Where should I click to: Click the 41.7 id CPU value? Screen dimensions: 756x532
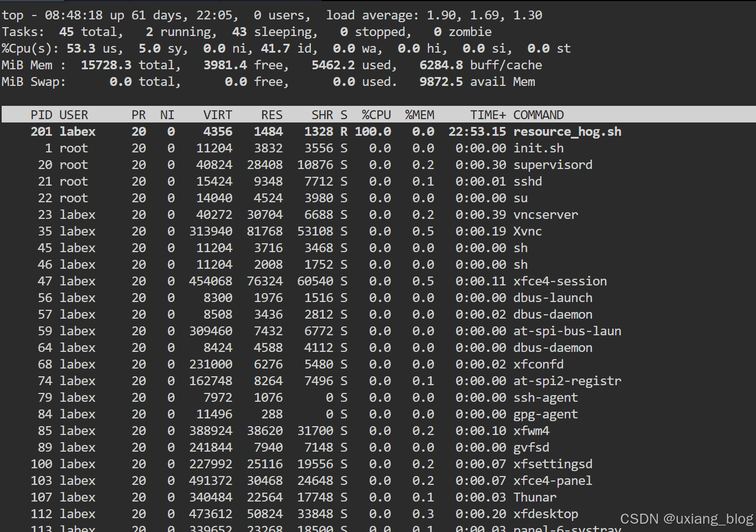[x=275, y=49]
